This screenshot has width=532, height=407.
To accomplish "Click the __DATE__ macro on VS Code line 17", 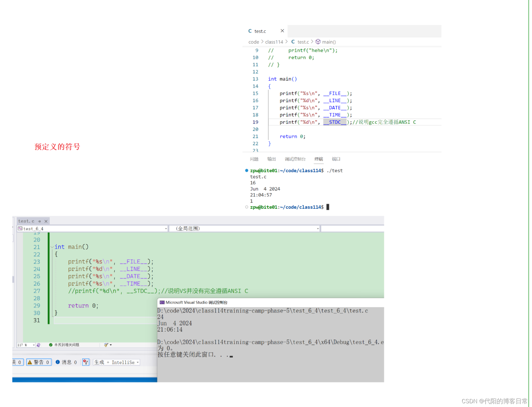I will (x=335, y=108).
